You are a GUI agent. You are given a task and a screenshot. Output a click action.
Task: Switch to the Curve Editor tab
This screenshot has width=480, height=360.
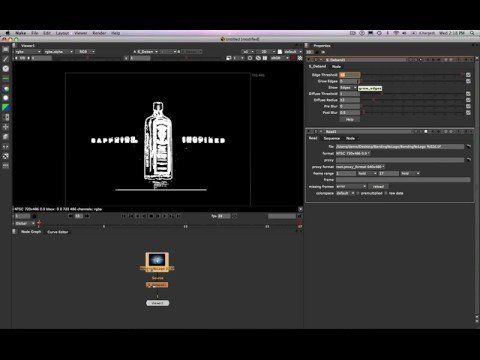click(x=58, y=232)
